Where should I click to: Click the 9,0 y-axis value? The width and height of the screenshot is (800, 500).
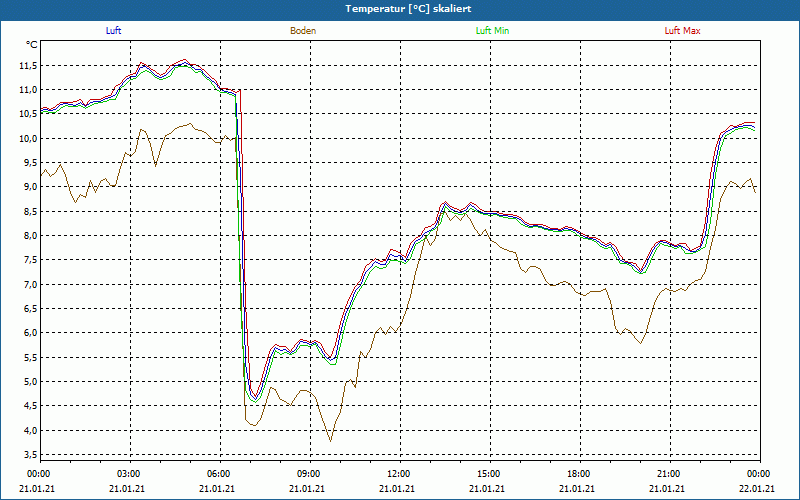coord(30,187)
